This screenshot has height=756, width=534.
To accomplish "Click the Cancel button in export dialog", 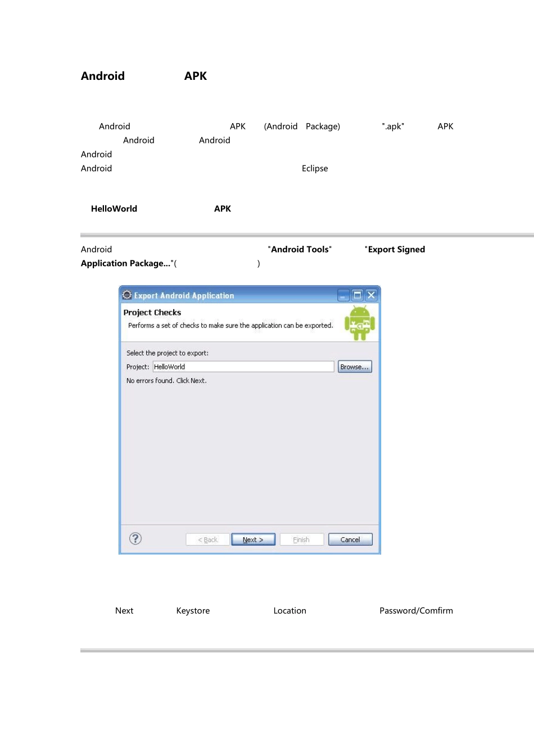I will tap(350, 539).
